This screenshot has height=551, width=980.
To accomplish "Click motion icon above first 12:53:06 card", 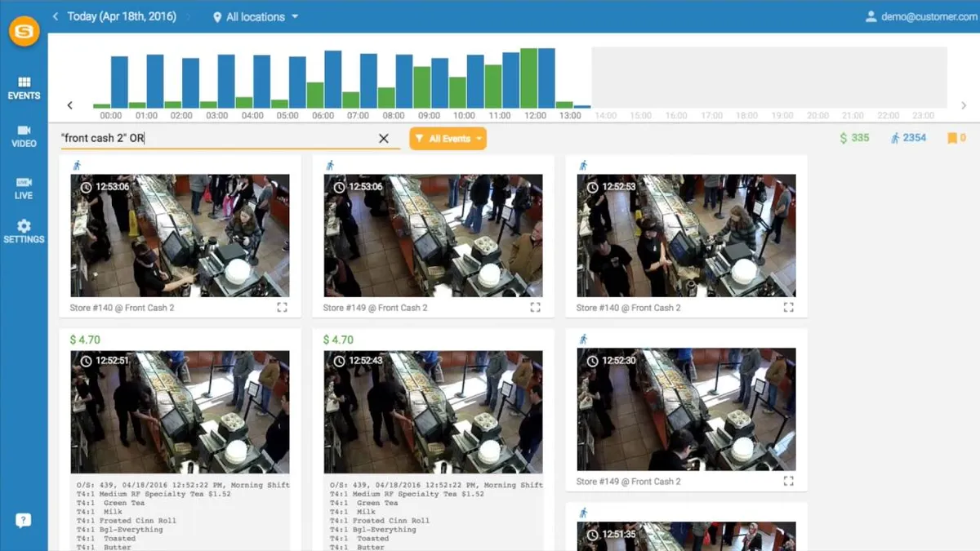I will point(77,165).
